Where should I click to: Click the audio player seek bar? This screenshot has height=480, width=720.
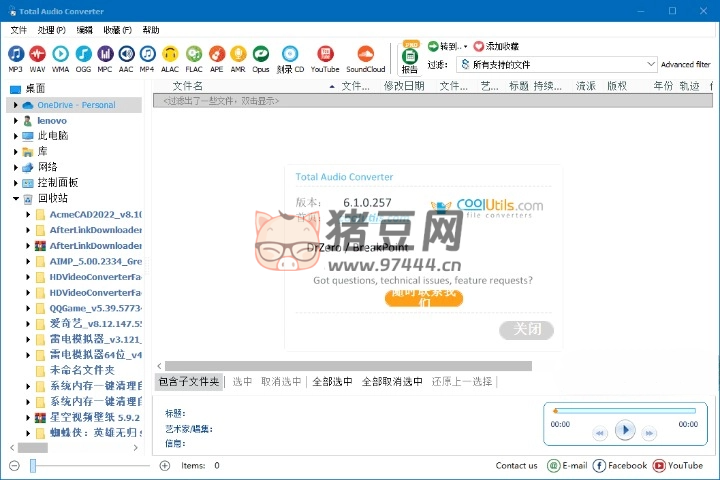coord(624,410)
